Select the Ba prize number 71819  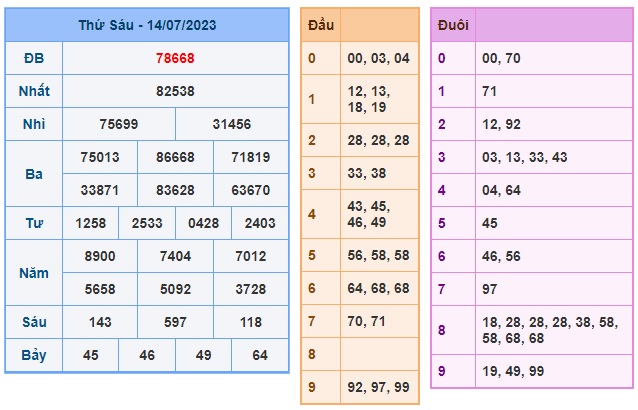tap(251, 157)
